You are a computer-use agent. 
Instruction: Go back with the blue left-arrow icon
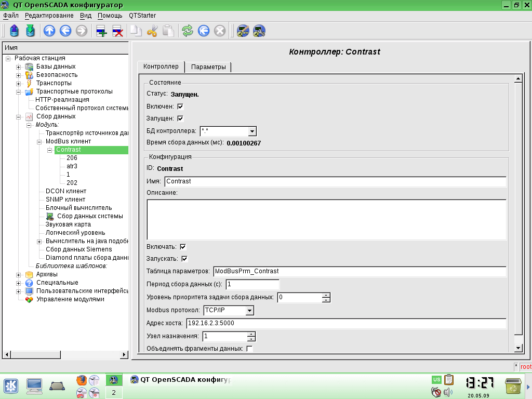click(x=65, y=31)
